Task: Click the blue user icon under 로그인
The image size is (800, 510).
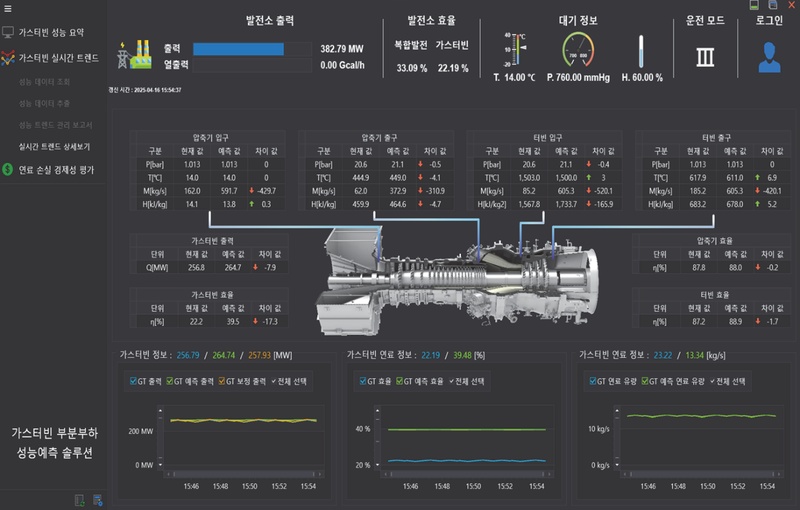Action: point(769,58)
